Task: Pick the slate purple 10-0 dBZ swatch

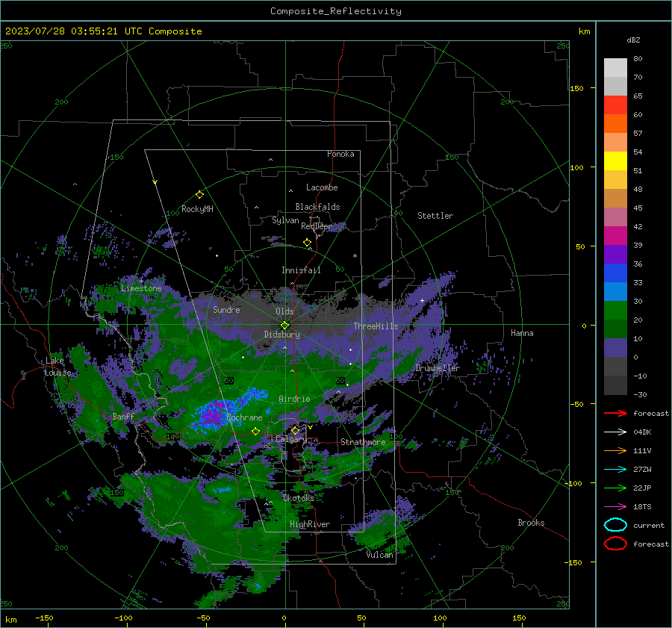Action: click(x=615, y=348)
